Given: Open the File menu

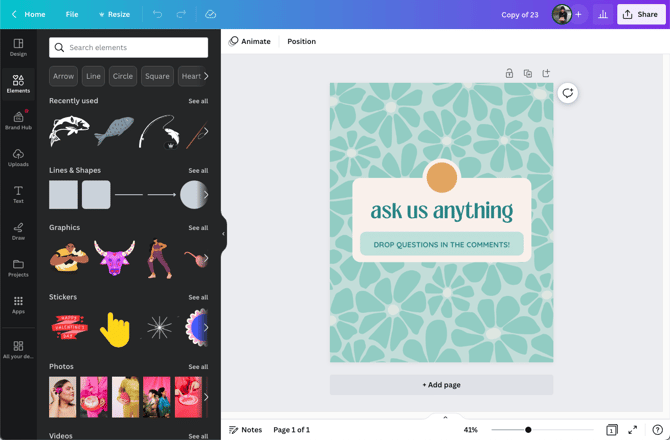Looking at the screenshot, I should [72, 14].
